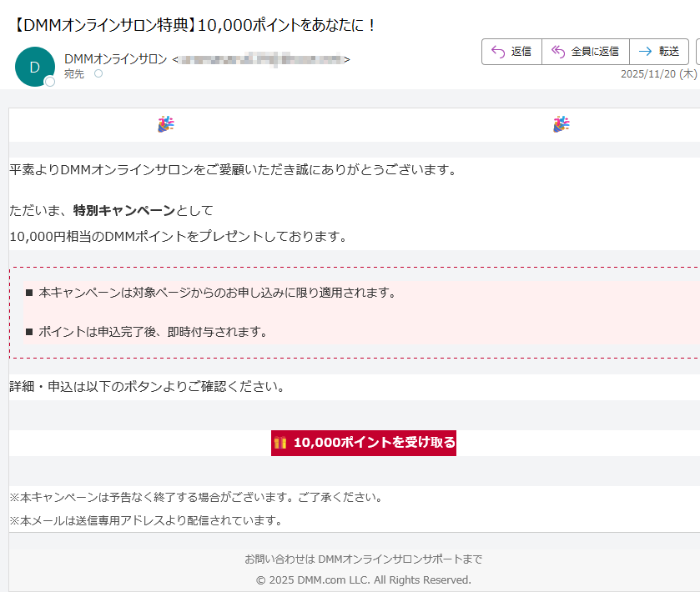Click the 返信 reply button
700x592 pixels.
tap(511, 52)
